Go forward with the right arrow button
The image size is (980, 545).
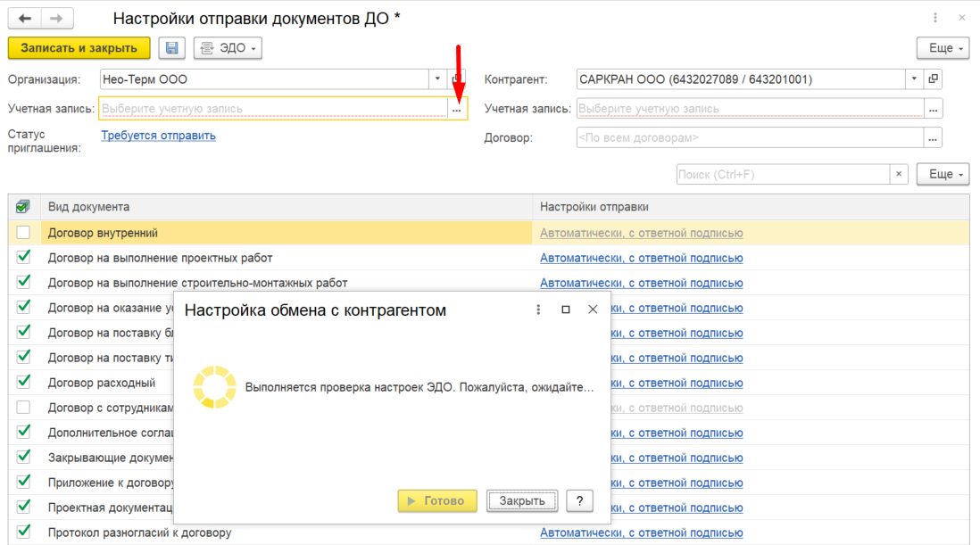click(x=57, y=18)
